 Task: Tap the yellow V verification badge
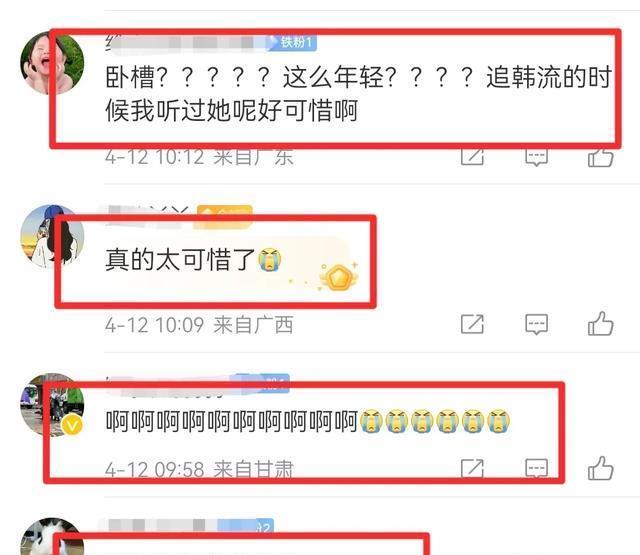click(x=72, y=426)
